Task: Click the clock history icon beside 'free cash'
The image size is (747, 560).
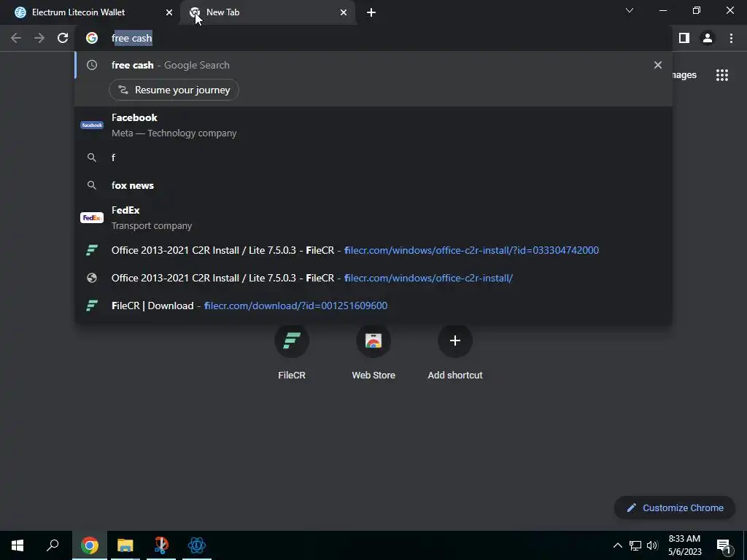Action: (x=92, y=65)
